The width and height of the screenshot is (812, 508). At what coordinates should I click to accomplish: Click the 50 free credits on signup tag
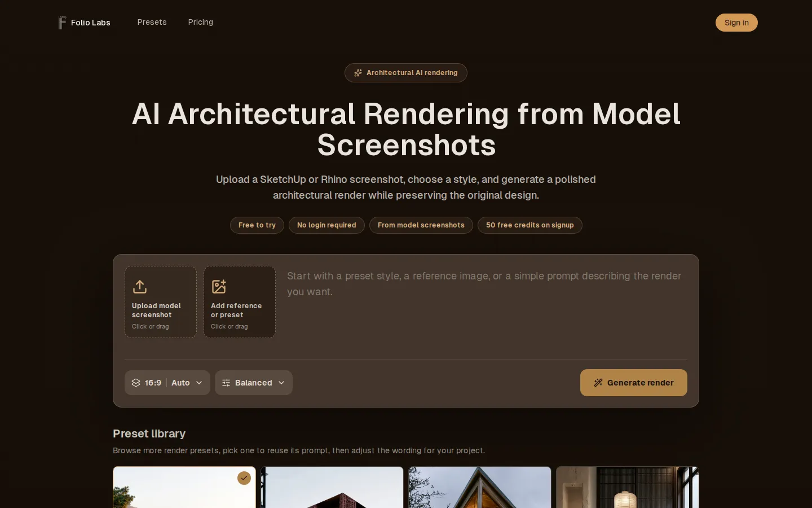tap(530, 225)
